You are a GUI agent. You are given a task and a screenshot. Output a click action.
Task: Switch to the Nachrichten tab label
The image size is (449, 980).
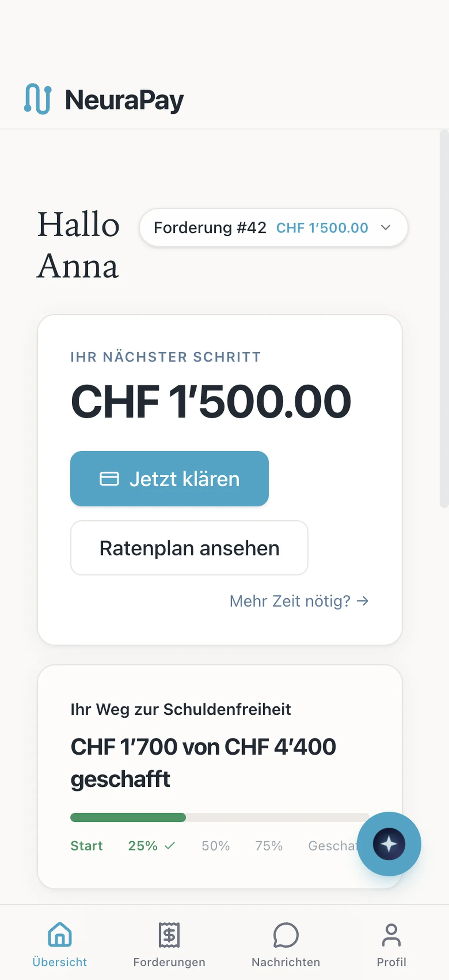(286, 962)
